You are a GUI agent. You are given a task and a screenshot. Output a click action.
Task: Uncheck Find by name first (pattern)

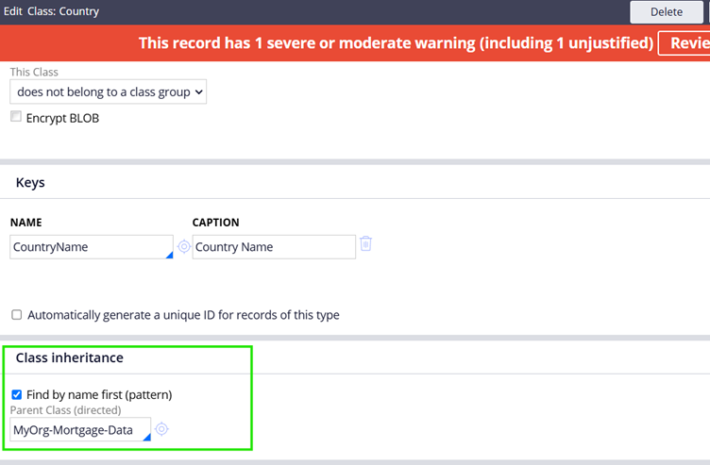(16, 395)
